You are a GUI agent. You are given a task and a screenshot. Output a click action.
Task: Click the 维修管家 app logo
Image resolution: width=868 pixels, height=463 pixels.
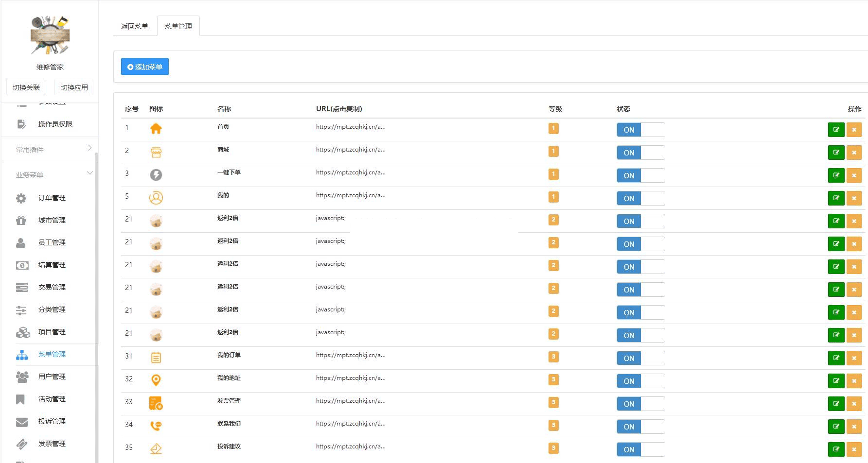(x=50, y=35)
